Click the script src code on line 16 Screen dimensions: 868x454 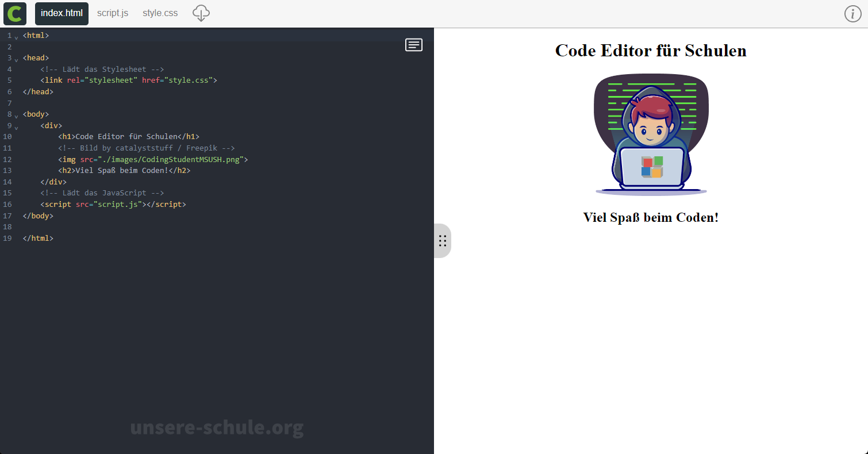(113, 205)
